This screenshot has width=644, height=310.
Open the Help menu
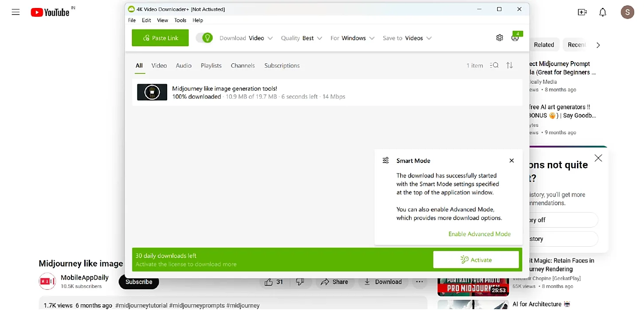click(198, 20)
